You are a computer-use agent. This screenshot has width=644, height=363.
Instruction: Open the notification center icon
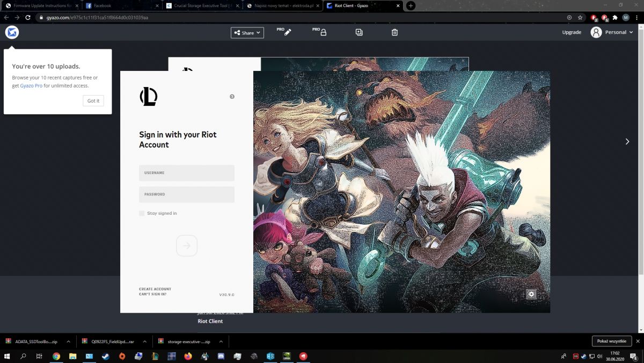pyautogui.click(x=634, y=356)
